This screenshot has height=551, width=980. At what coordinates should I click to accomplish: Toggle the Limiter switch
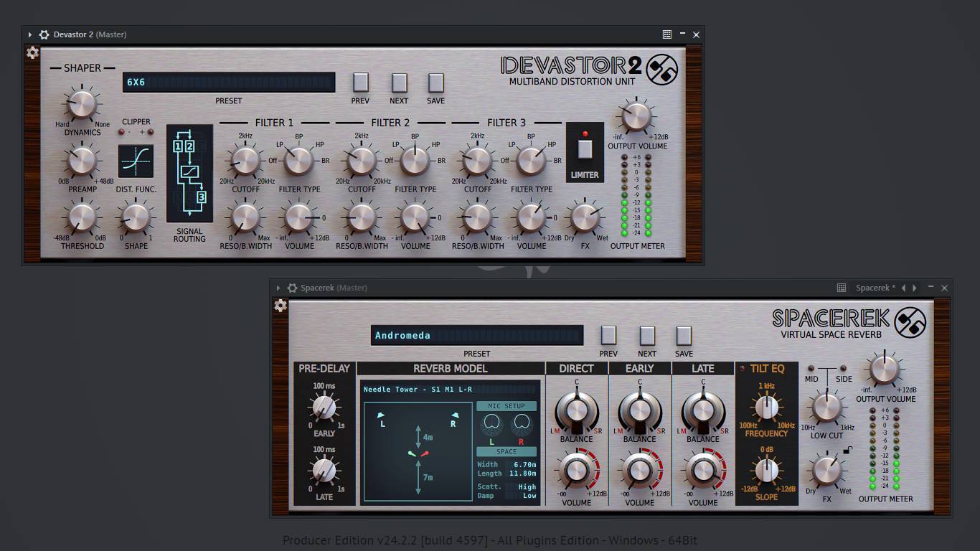click(x=585, y=149)
